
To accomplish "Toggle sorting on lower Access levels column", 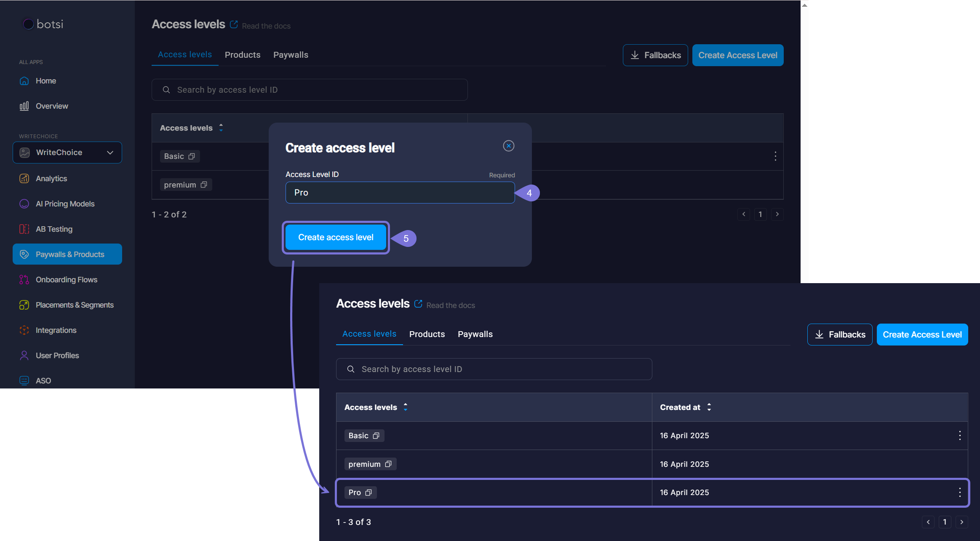I will pos(406,407).
